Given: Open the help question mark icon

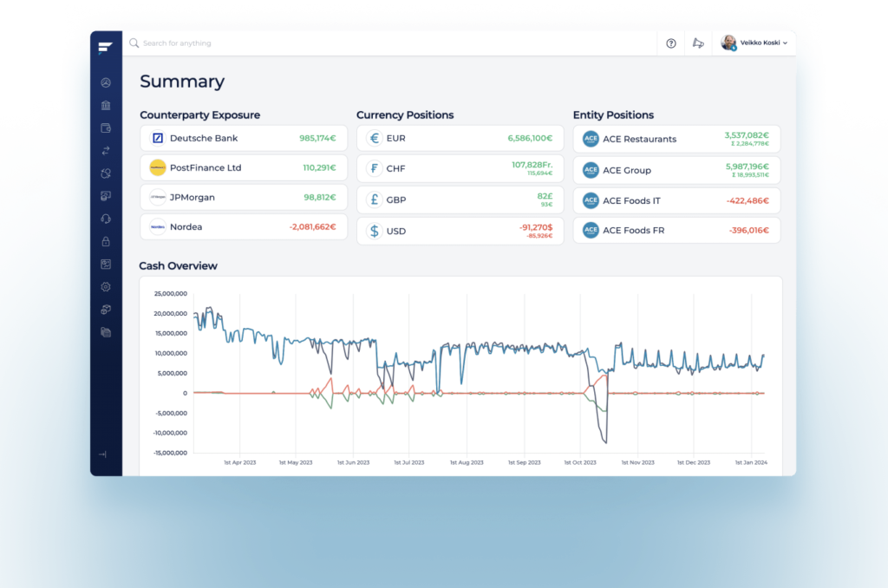Looking at the screenshot, I should click(670, 42).
